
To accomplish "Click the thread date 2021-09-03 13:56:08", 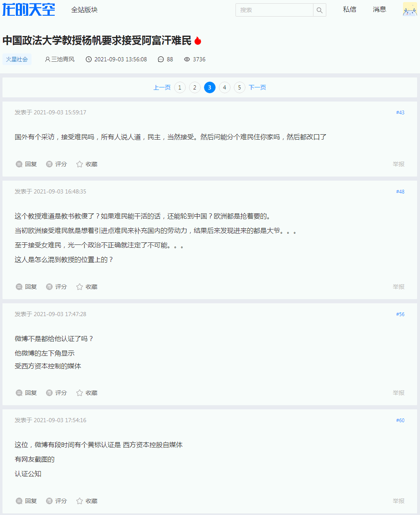I will tap(121, 59).
